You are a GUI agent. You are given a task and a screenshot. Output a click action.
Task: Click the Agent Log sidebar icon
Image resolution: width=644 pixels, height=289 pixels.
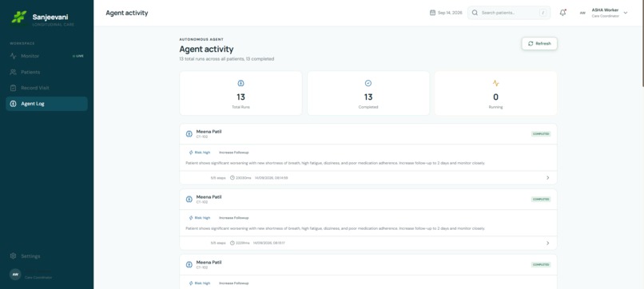pos(13,104)
